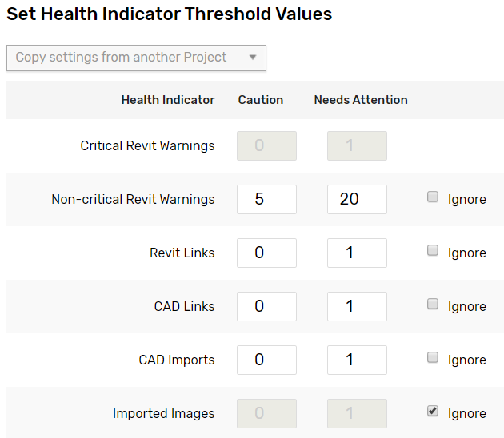Click the Ignore label for Revit Links
Viewport: 504px width, 438px height.
click(466, 253)
